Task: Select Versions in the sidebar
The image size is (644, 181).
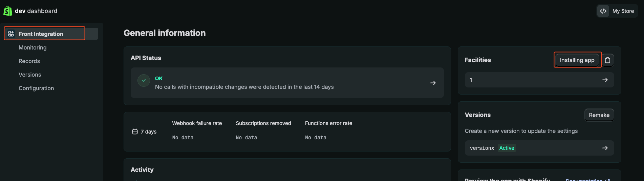Action: click(x=30, y=75)
